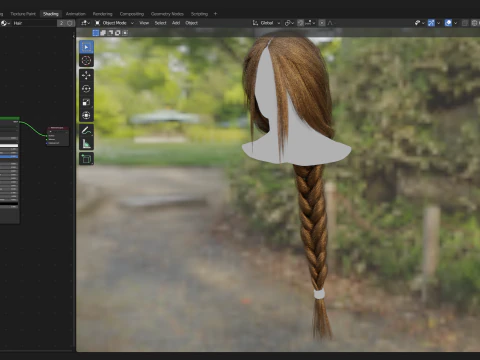This screenshot has height=360, width=480.
Task: Open the editor type menu in viewport
Action: pos(85,23)
